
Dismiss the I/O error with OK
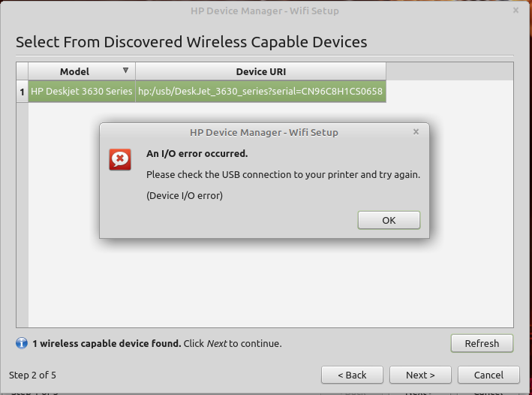click(389, 220)
